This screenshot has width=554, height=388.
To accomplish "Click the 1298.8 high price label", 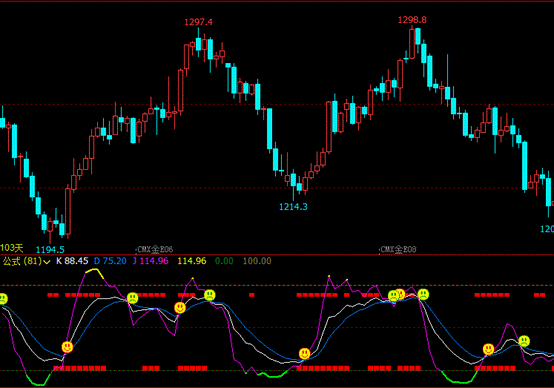I will tap(412, 20).
